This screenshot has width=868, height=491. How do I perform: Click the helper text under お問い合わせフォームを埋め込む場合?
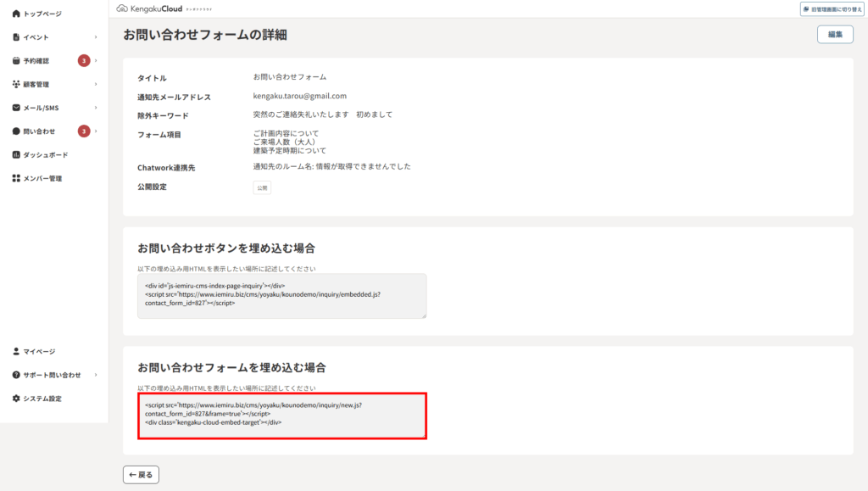click(x=226, y=388)
